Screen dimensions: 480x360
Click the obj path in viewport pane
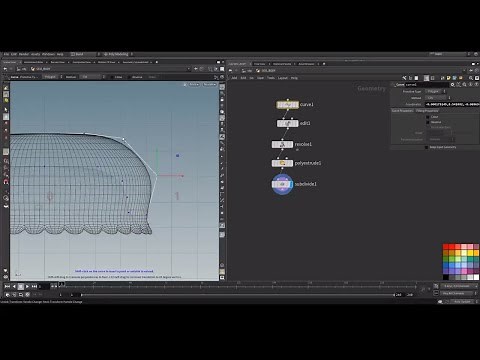click(x=22, y=69)
